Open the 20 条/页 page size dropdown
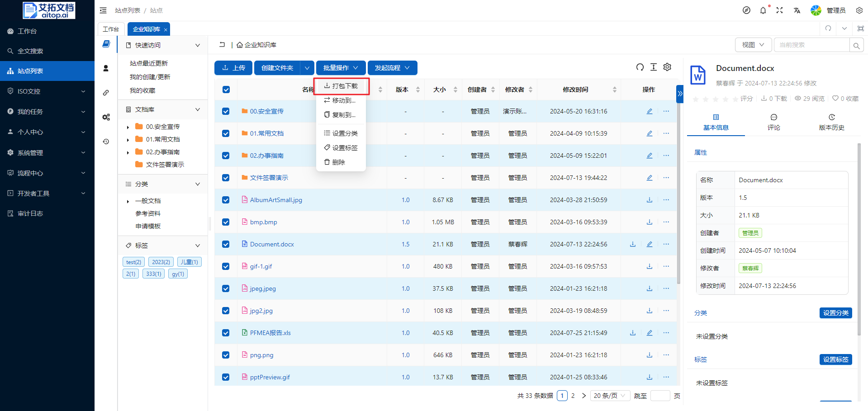The width and height of the screenshot is (868, 411). click(609, 396)
